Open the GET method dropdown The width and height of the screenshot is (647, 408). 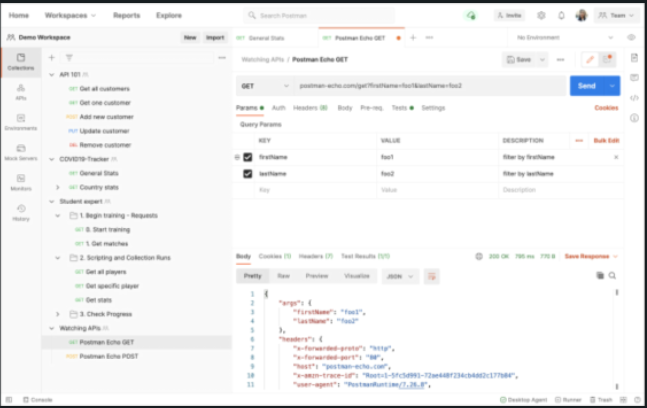pos(265,86)
